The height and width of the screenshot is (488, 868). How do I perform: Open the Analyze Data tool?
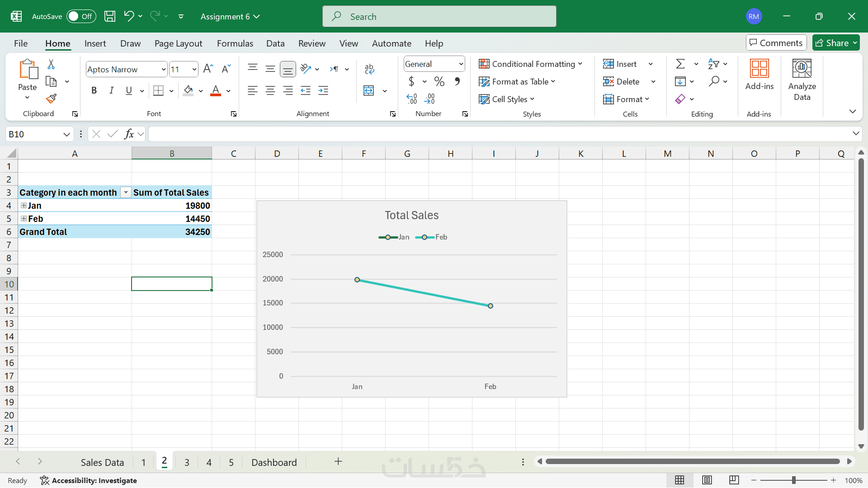802,80
